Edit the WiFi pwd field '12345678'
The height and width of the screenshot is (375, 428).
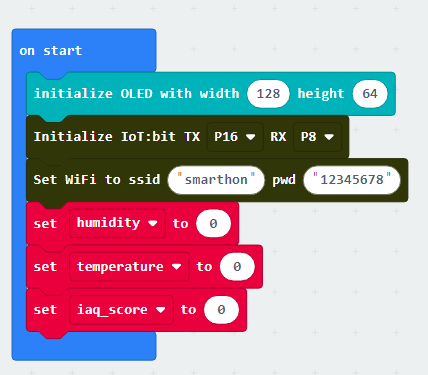[352, 180]
